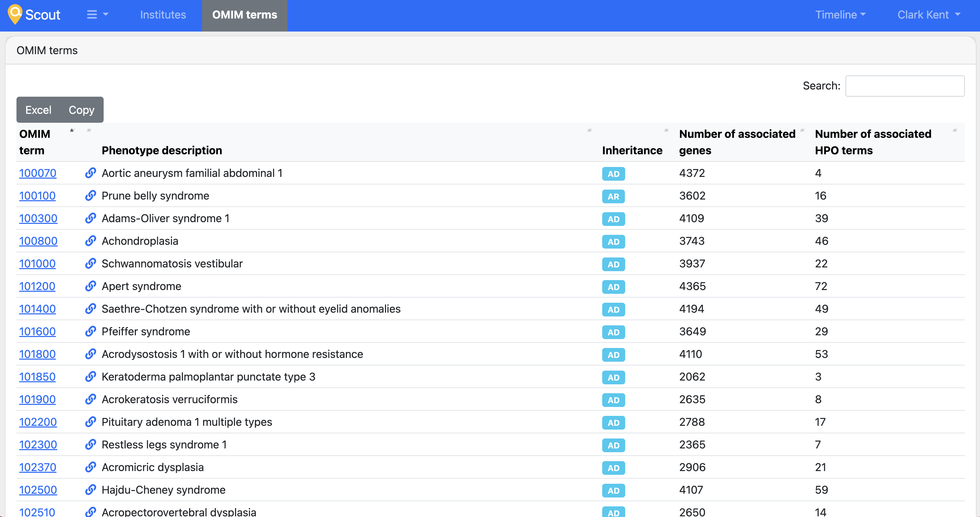980x517 pixels.
Task: Open OMIM term 100070 link
Action: [37, 173]
